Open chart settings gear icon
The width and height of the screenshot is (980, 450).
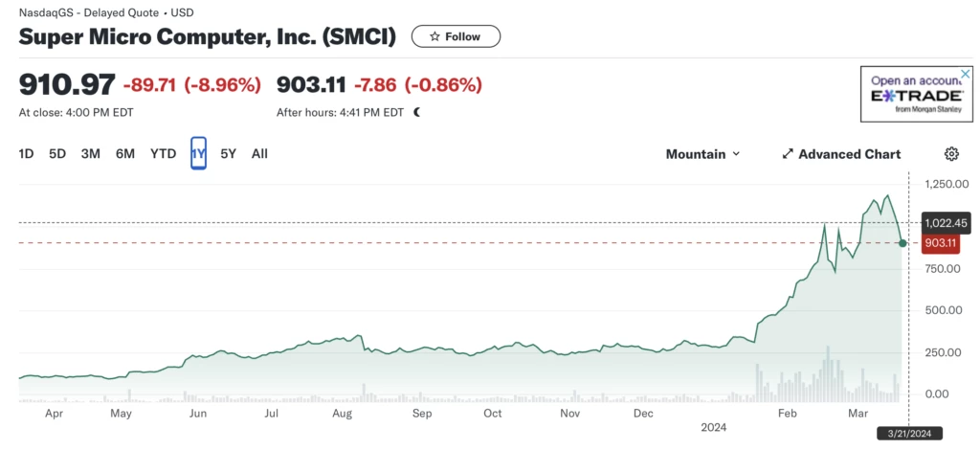pyautogui.click(x=951, y=154)
